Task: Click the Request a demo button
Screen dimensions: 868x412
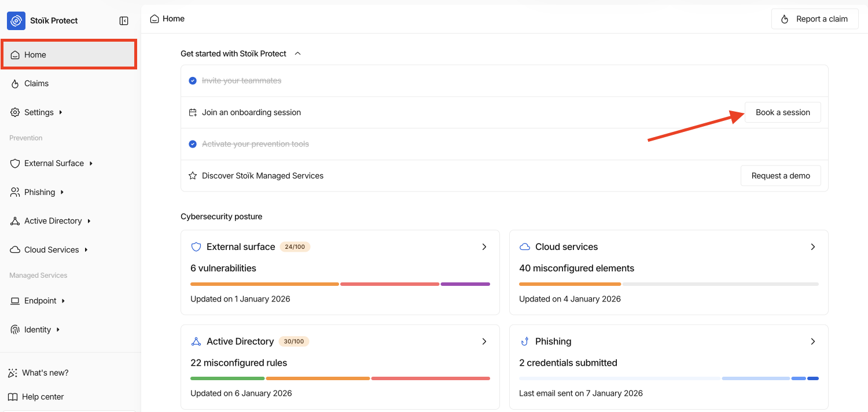Action: click(780, 176)
